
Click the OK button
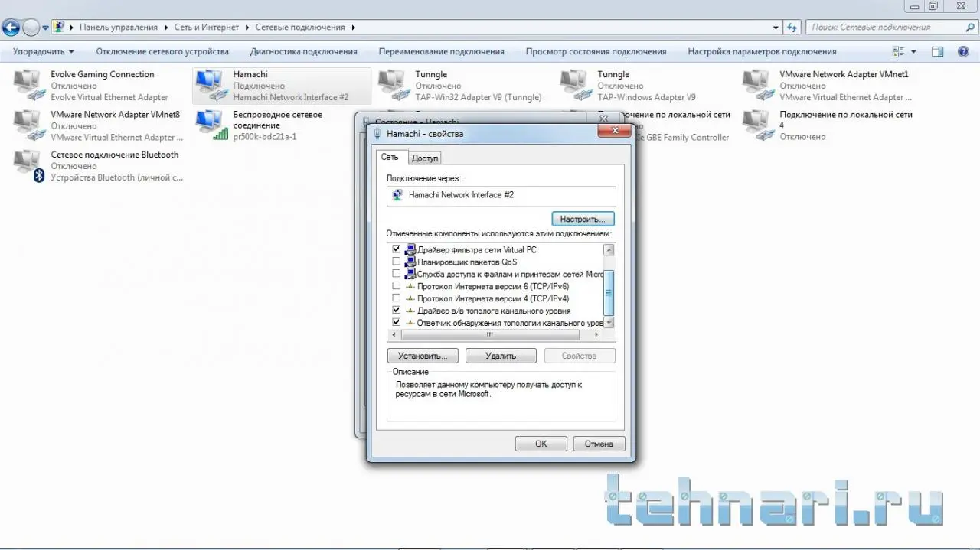coord(541,444)
